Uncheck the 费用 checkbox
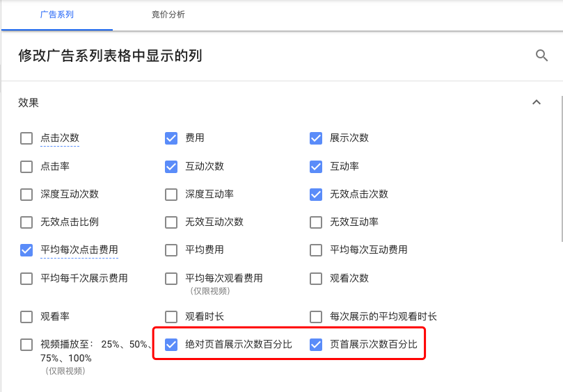 pos(171,138)
